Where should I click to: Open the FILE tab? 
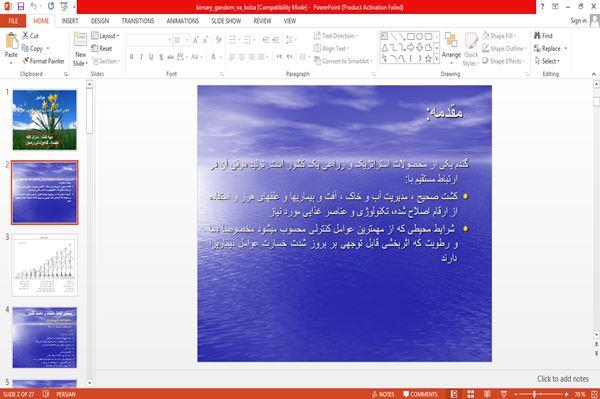point(13,21)
